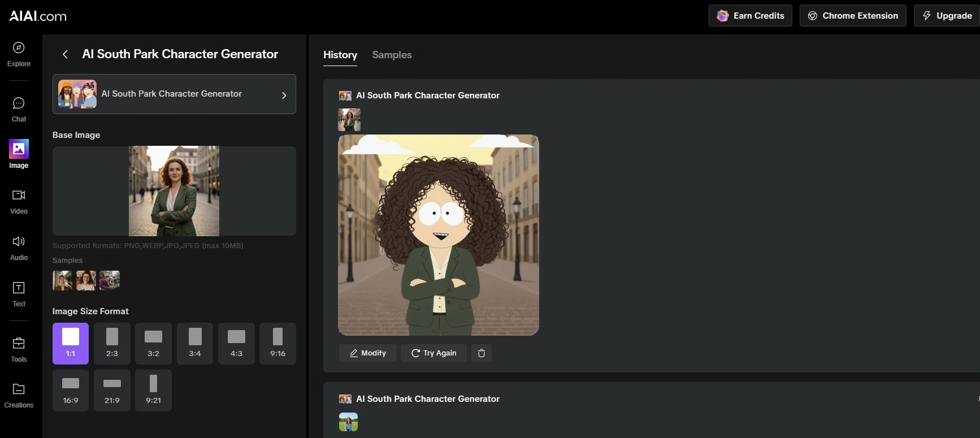Select the 3:2 image size format
The width and height of the screenshot is (980, 438).
click(153, 344)
